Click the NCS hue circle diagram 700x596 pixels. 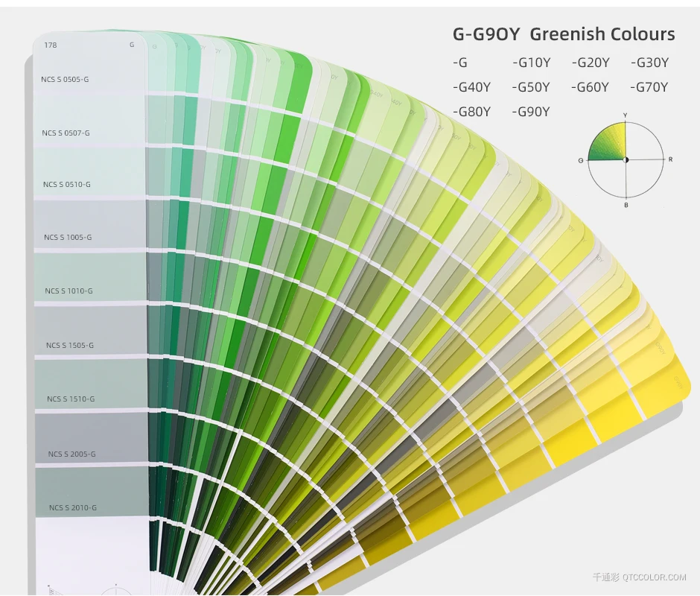[625, 159]
